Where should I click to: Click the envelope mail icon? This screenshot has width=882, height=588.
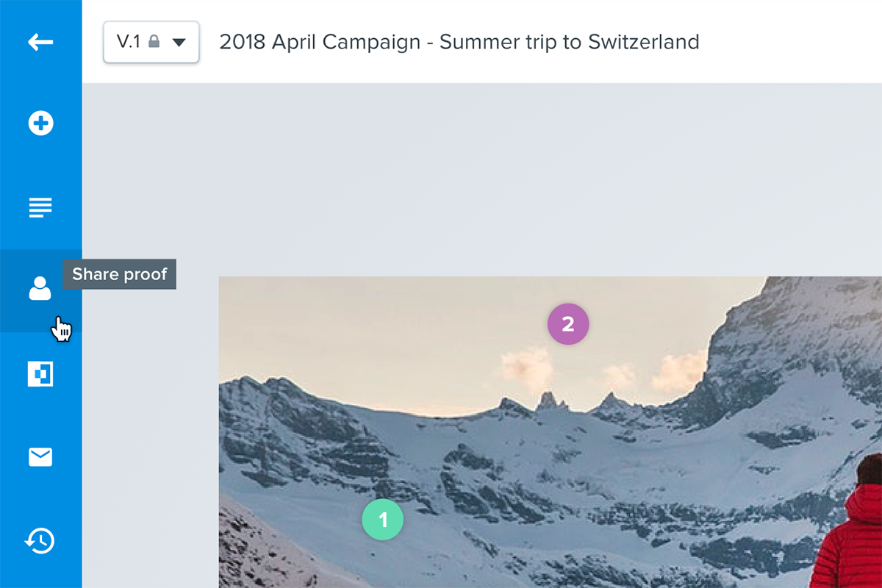coord(40,457)
